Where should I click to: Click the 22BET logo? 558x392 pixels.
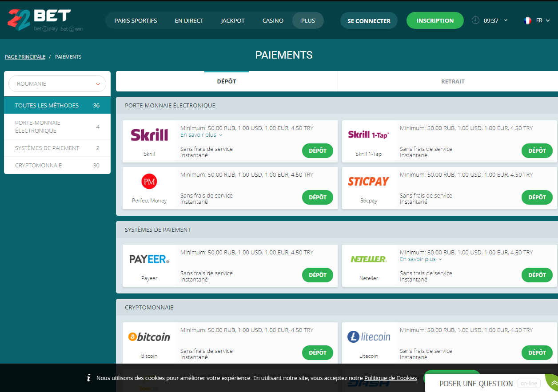click(x=45, y=20)
